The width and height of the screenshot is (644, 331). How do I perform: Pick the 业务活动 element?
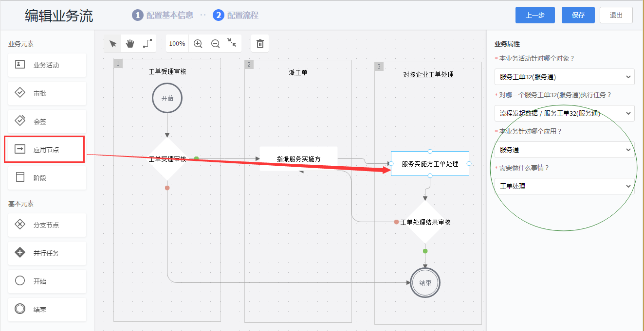[47, 65]
